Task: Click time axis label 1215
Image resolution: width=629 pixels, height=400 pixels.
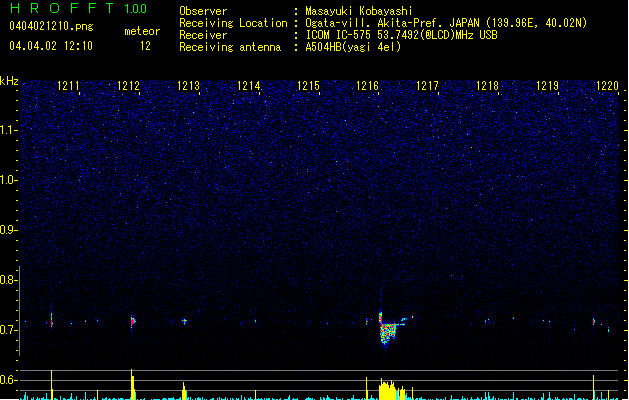Action: point(308,86)
